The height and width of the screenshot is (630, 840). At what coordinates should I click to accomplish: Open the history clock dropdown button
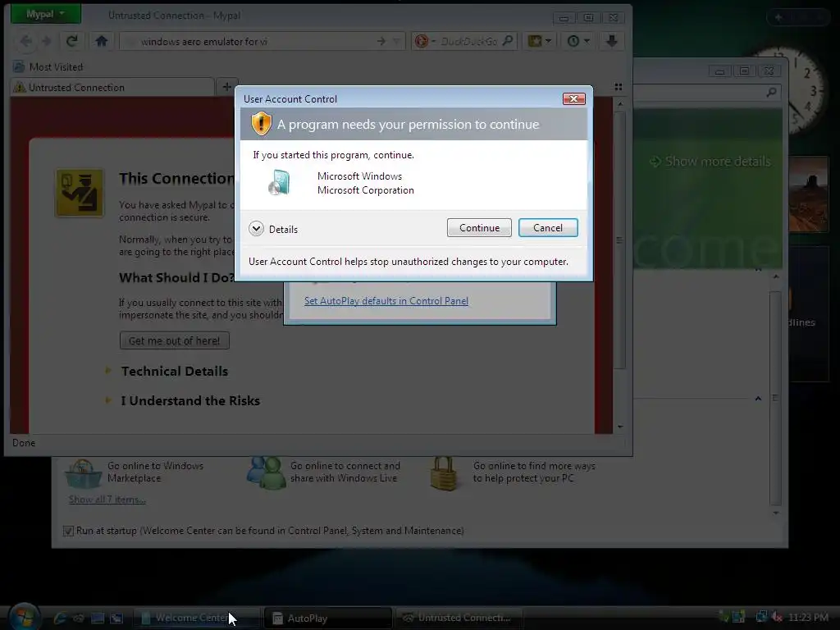click(578, 41)
